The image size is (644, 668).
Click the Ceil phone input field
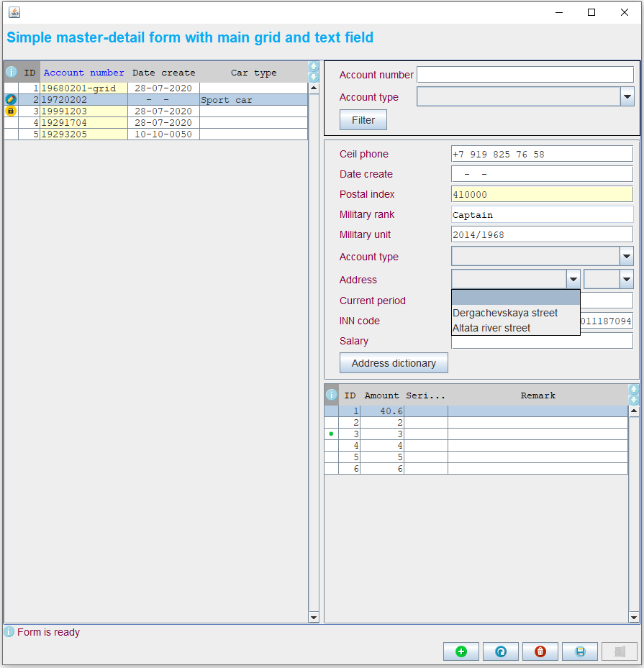pos(542,154)
